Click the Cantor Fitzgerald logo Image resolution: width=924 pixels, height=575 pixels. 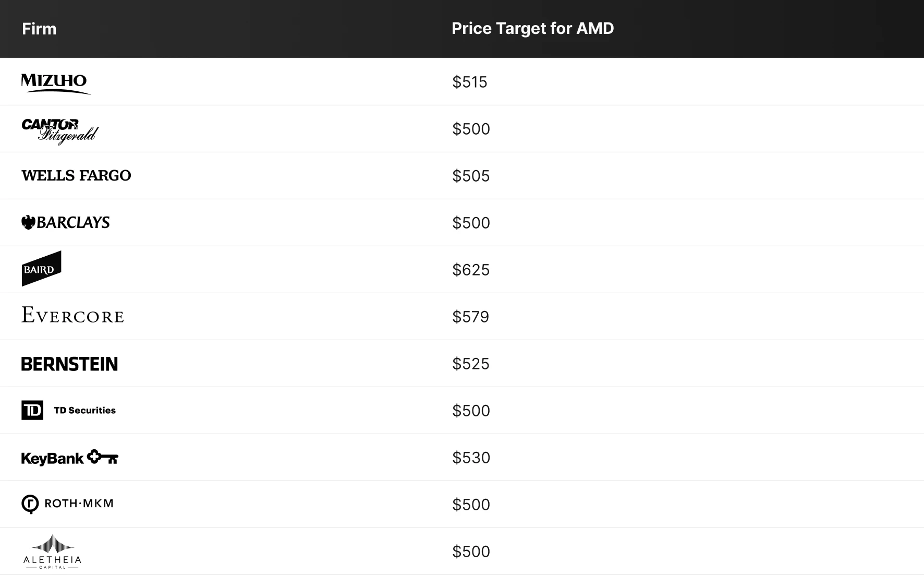point(60,131)
